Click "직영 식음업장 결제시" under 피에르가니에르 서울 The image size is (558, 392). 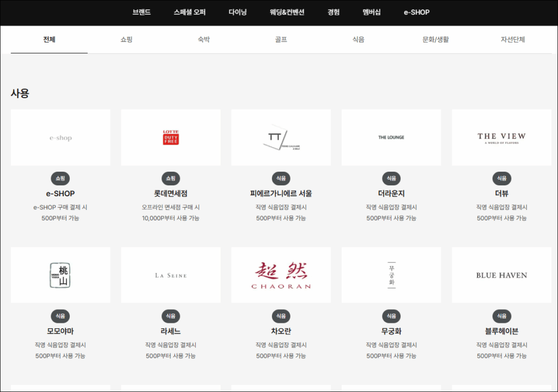(x=281, y=207)
